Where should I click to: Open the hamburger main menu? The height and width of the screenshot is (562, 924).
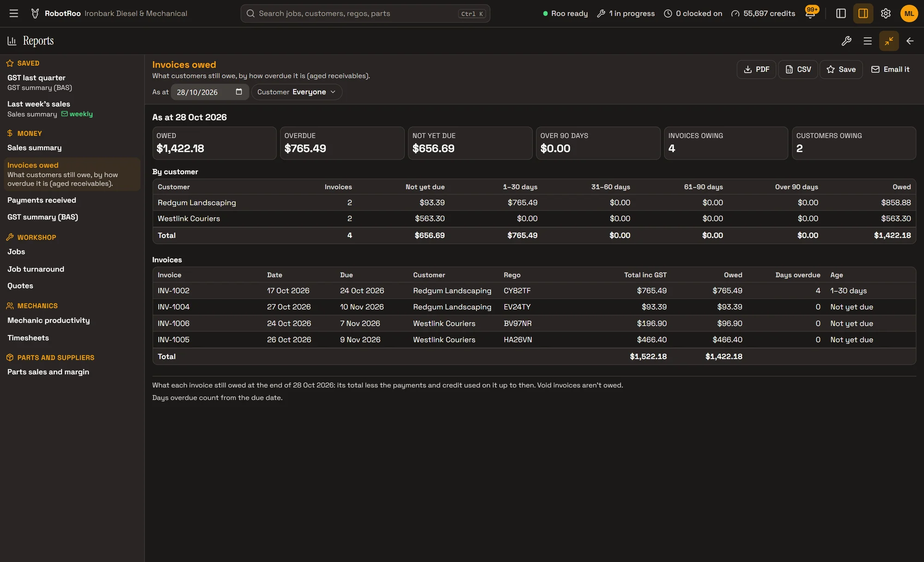coord(14,13)
